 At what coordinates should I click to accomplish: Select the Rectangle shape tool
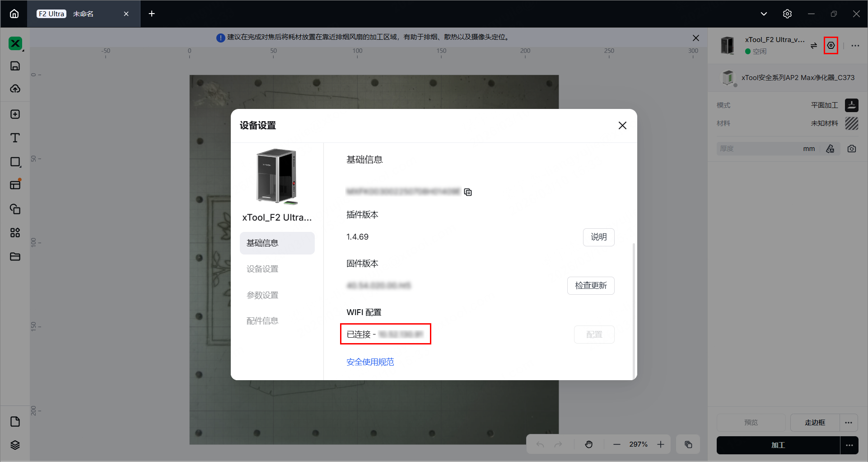click(15, 162)
